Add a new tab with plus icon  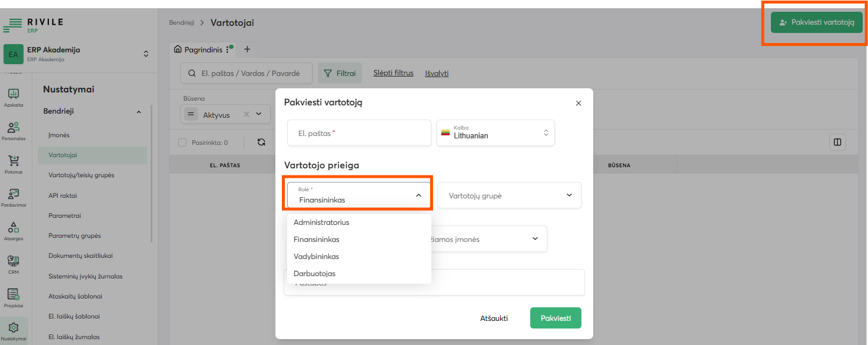click(x=247, y=49)
